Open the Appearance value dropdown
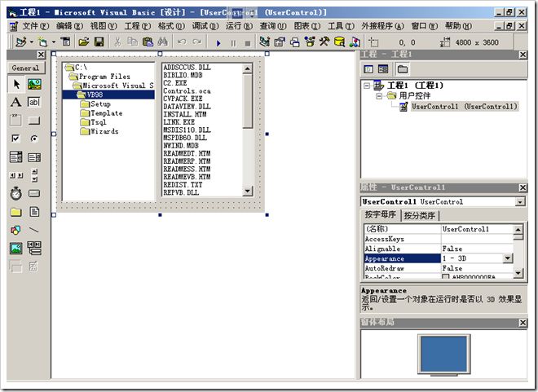Viewport: 538px width, 392px height. click(x=508, y=258)
